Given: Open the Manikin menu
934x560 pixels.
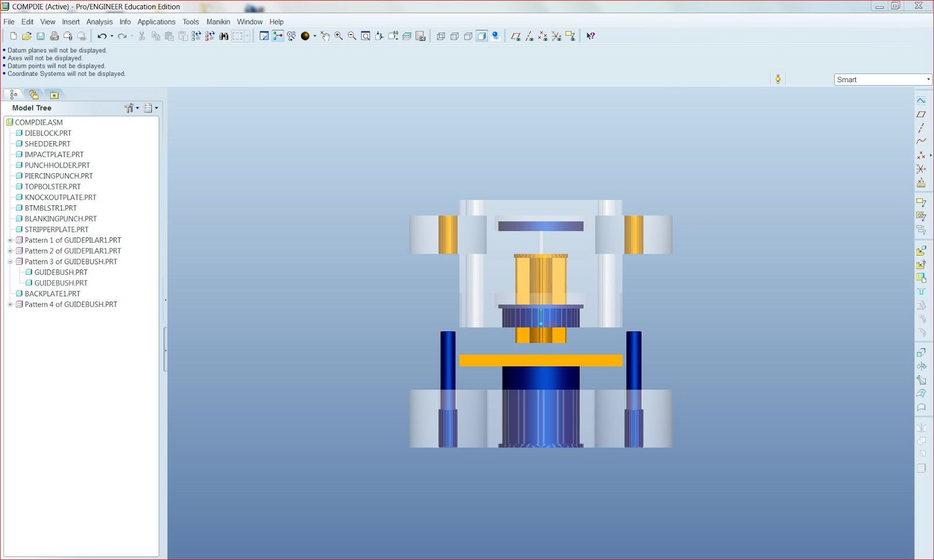Looking at the screenshot, I should point(218,22).
